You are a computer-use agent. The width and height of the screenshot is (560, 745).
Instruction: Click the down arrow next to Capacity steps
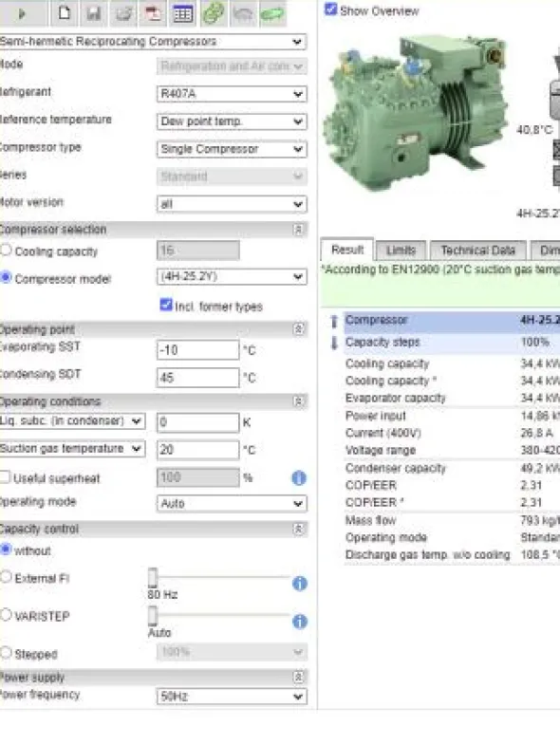334,343
